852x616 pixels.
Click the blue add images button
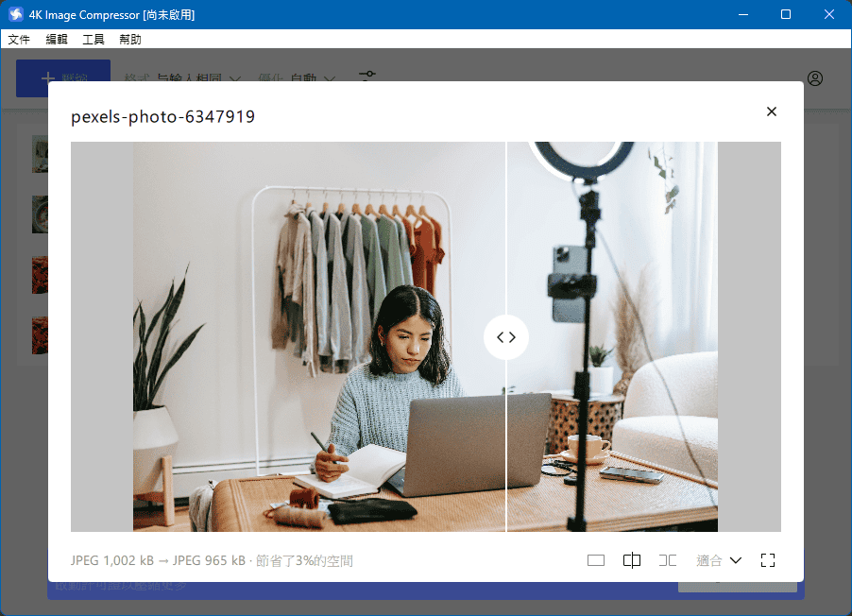coord(63,78)
